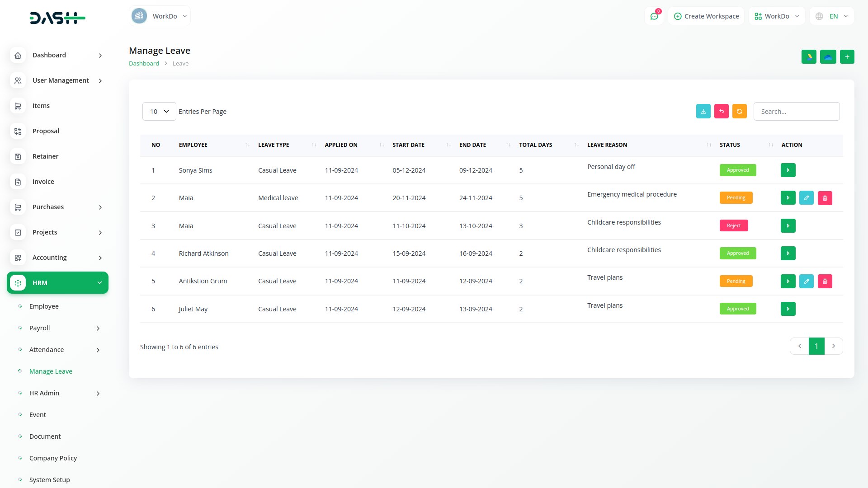Click the blue download export icon

click(x=703, y=112)
